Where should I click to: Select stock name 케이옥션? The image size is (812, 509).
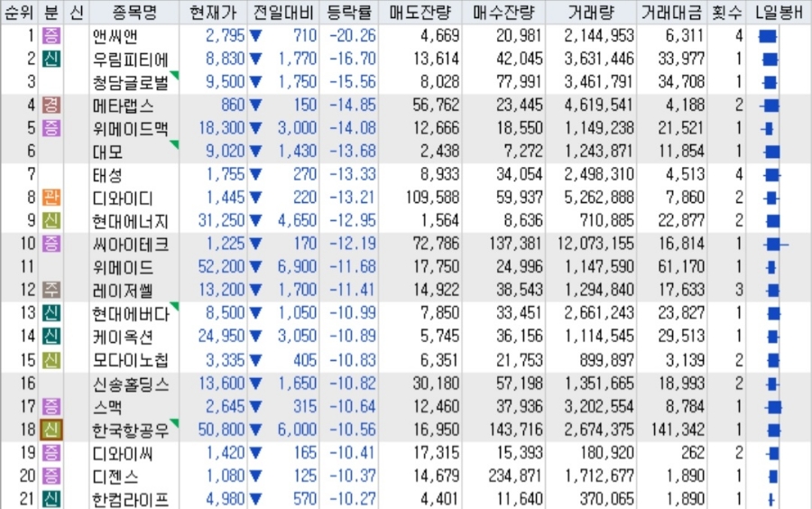pyautogui.click(x=123, y=337)
